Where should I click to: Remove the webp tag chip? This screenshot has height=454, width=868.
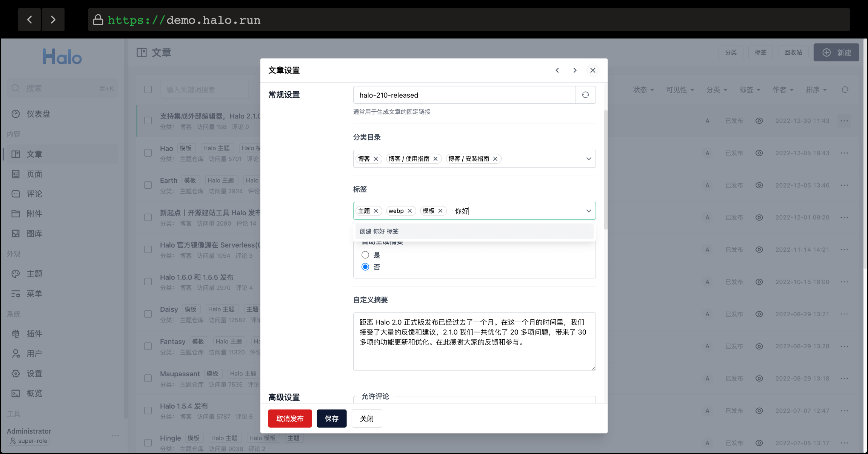[410, 211]
